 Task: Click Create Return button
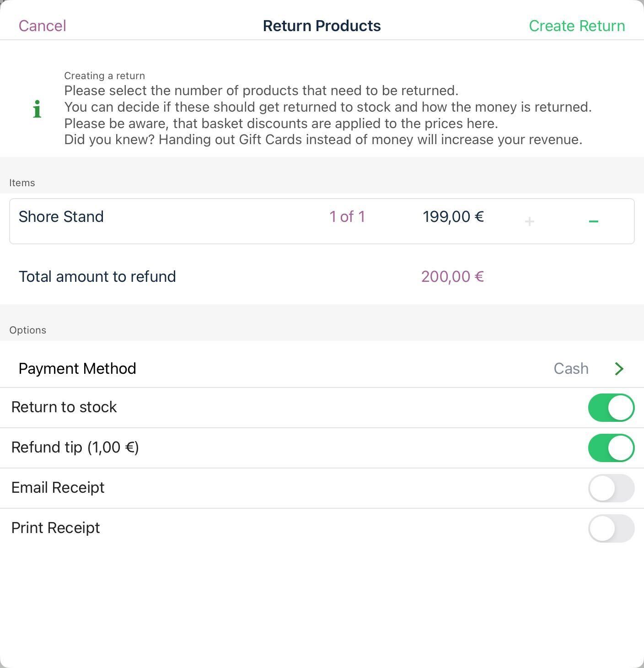point(577,26)
